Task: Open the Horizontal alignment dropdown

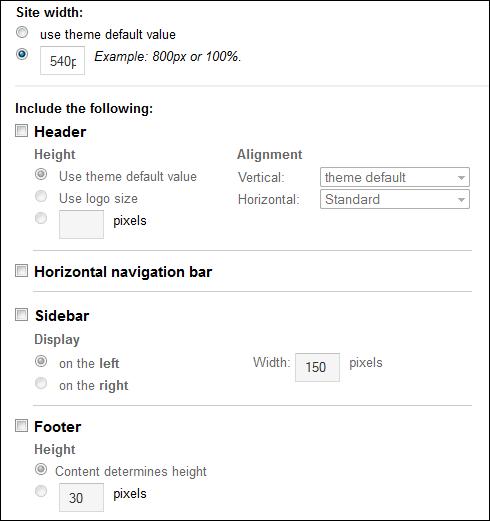Action: click(395, 199)
